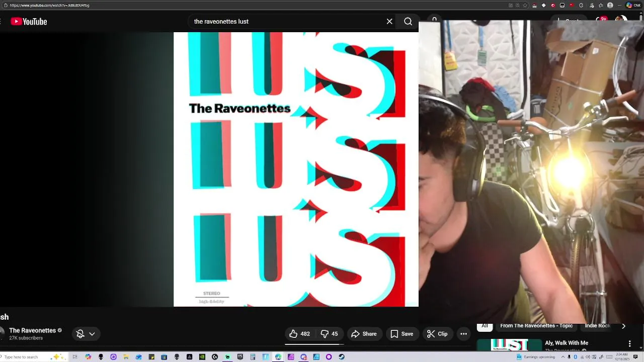Open File Explorer from taskbar
The image size is (644, 362).
[x=126, y=357]
